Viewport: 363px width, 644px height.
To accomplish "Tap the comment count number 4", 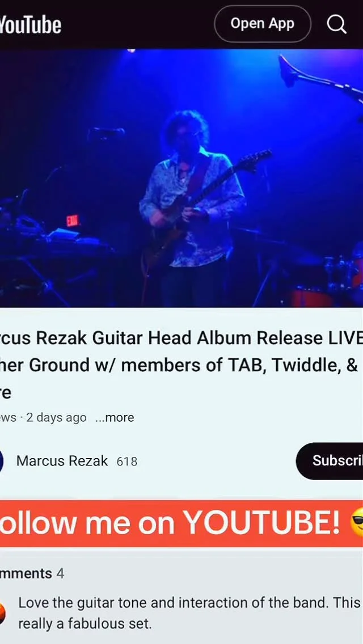I will [x=60, y=573].
